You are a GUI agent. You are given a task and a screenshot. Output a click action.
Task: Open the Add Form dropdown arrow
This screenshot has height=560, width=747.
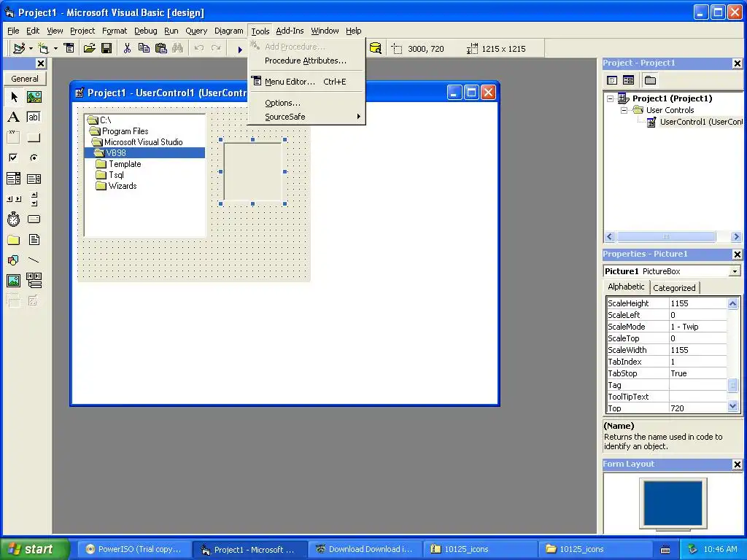tap(55, 49)
